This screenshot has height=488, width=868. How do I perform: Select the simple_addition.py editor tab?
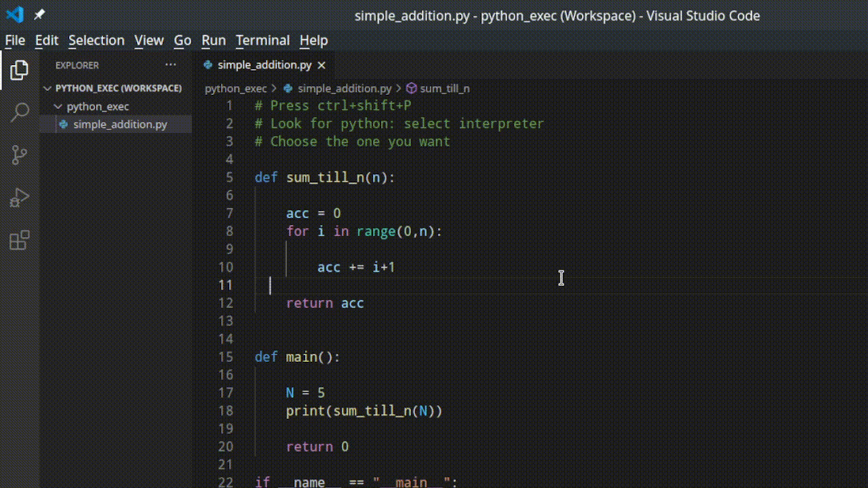pyautogui.click(x=264, y=65)
